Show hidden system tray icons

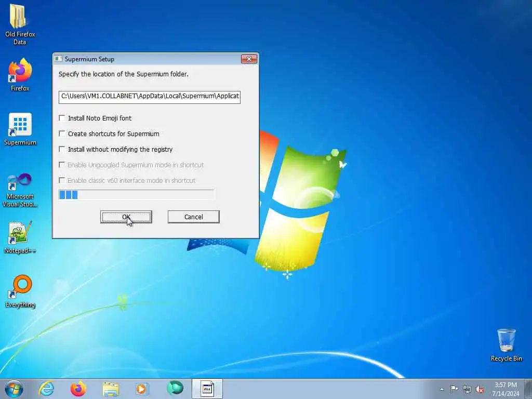pyautogui.click(x=442, y=389)
